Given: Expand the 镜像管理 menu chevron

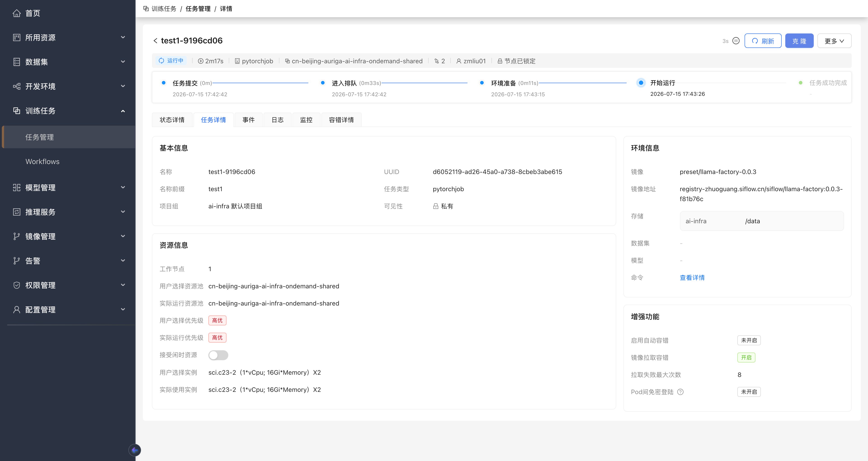Looking at the screenshot, I should (x=123, y=236).
